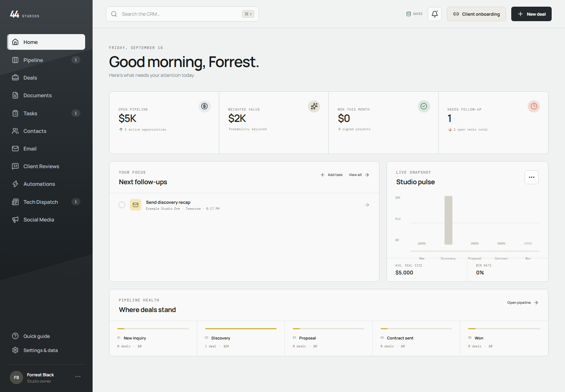Screen dimensions: 565x392
Task: Select the Discovery stage label
Action: tap(221, 338)
